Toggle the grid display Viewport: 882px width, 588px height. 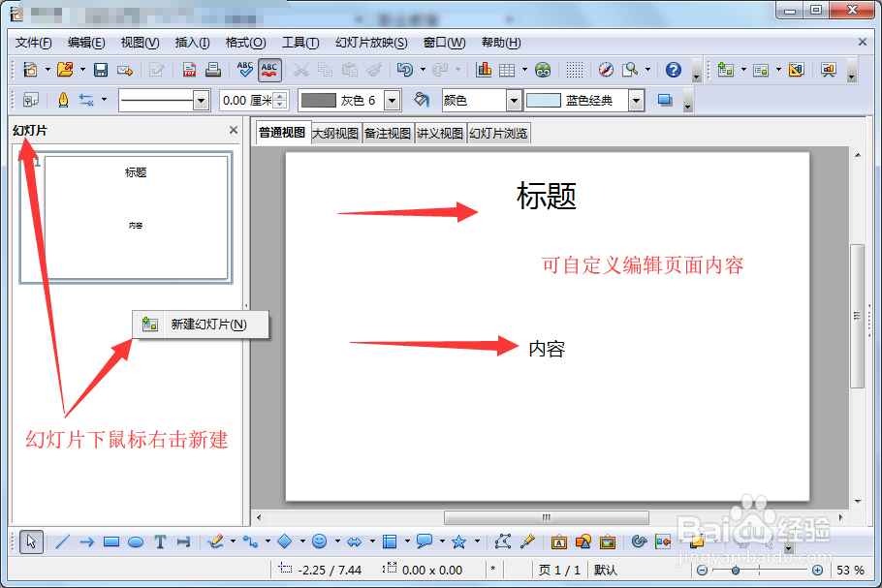coord(572,70)
